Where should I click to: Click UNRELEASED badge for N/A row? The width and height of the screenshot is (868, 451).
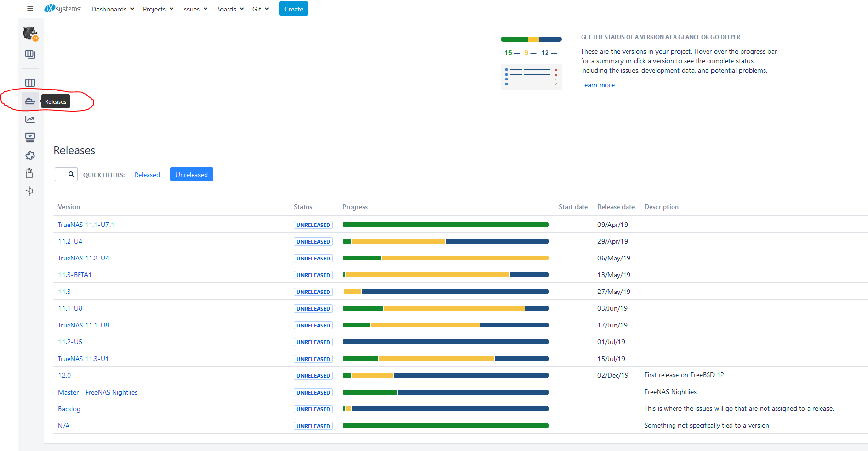tap(313, 426)
